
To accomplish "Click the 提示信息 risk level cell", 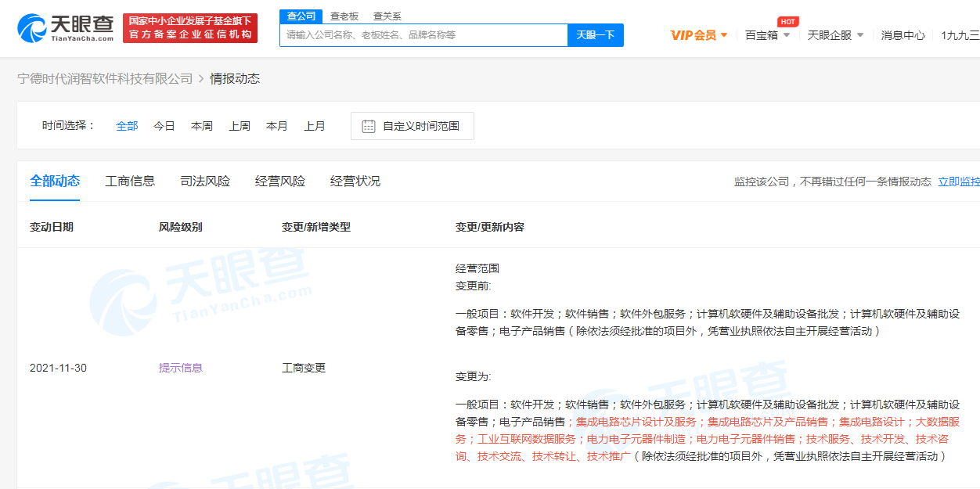I will (x=181, y=368).
